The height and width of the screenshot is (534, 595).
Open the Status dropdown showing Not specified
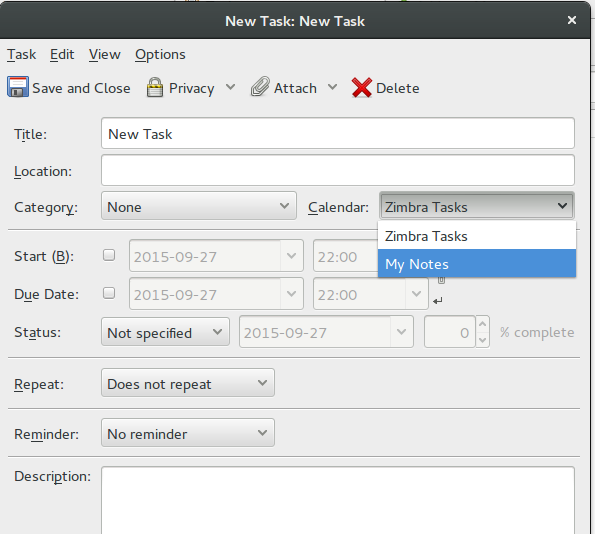coord(165,332)
